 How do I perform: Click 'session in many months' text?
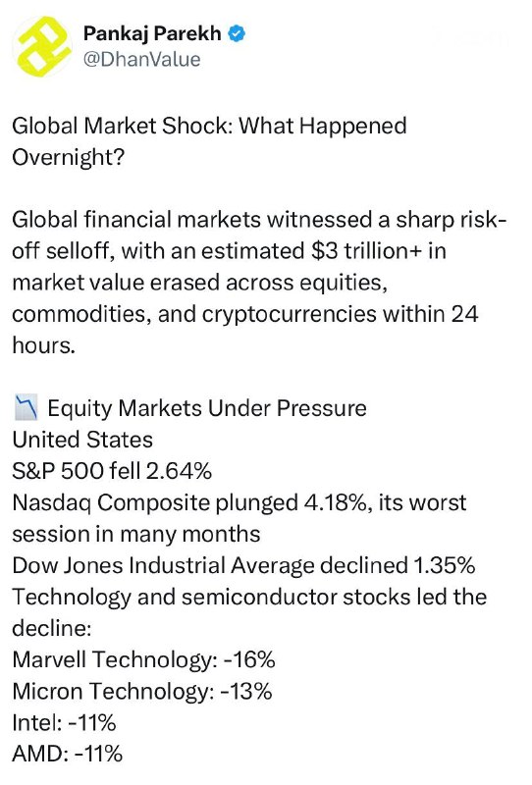[136, 534]
